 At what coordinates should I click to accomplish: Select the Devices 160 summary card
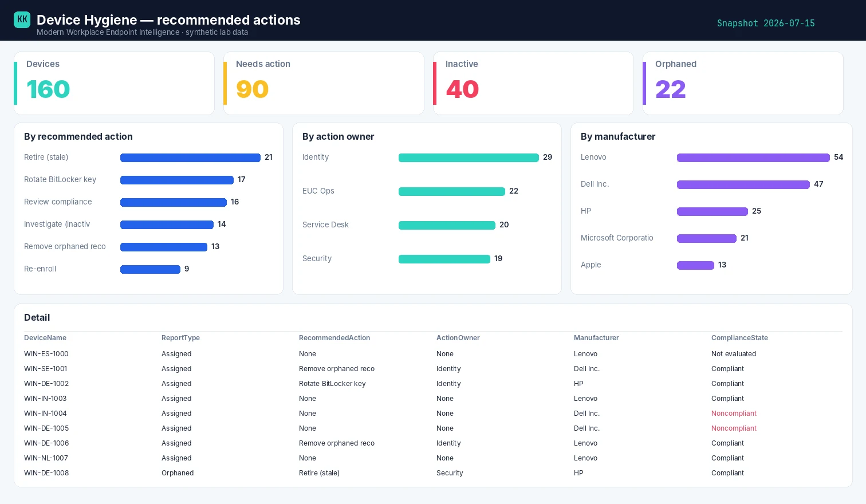pos(114,84)
